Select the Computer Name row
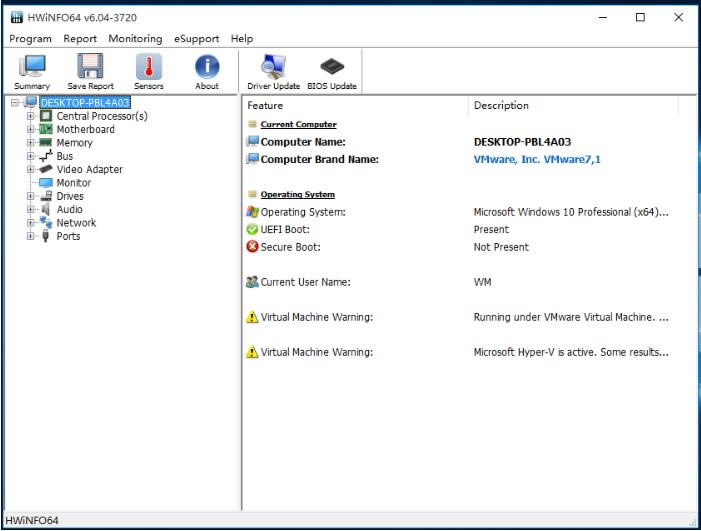701x531 pixels. (461, 142)
